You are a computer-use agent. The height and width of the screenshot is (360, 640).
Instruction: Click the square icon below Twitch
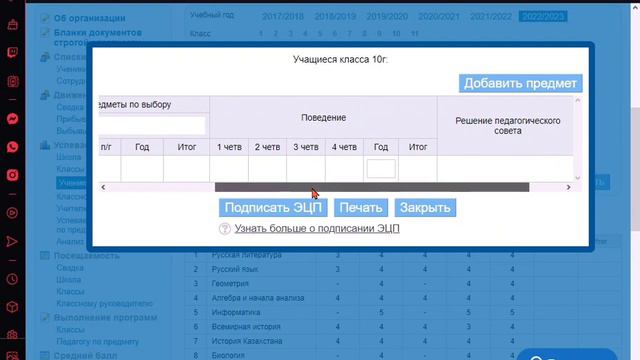12,81
